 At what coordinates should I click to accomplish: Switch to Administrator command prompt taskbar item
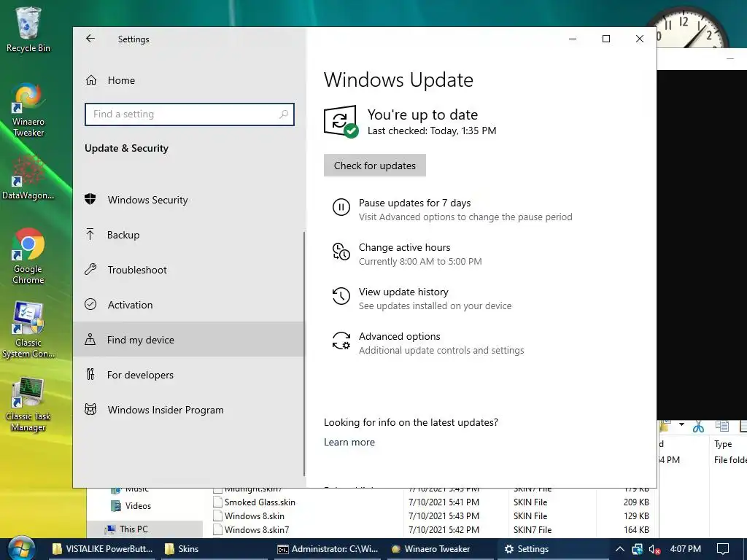pyautogui.click(x=328, y=548)
